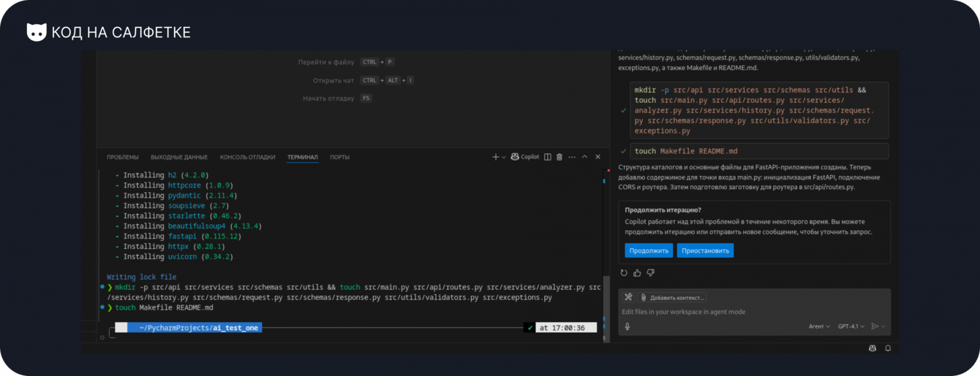
Task: Open the GPT-4.1 model picker
Action: pyautogui.click(x=851, y=326)
